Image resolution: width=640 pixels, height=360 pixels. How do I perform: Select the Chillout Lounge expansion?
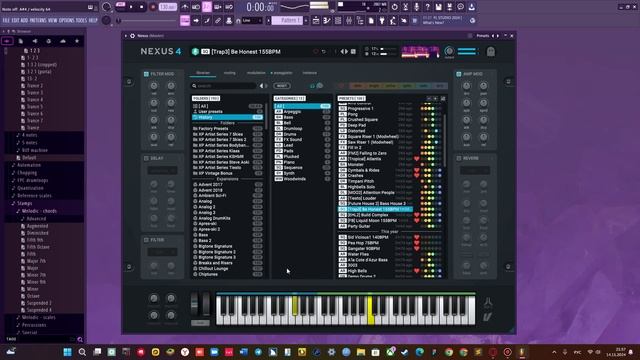(x=227, y=269)
